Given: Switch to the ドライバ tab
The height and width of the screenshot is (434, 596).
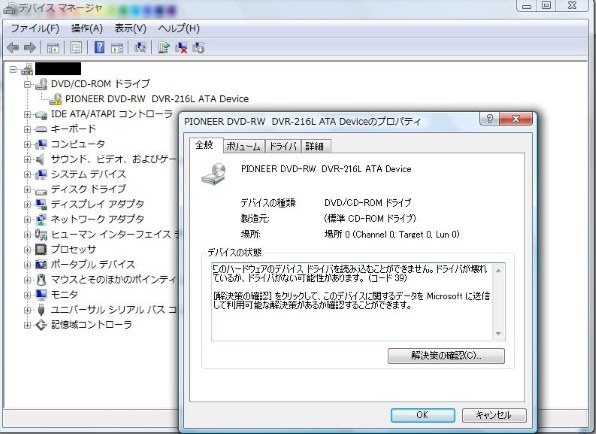Looking at the screenshot, I should tap(283, 146).
